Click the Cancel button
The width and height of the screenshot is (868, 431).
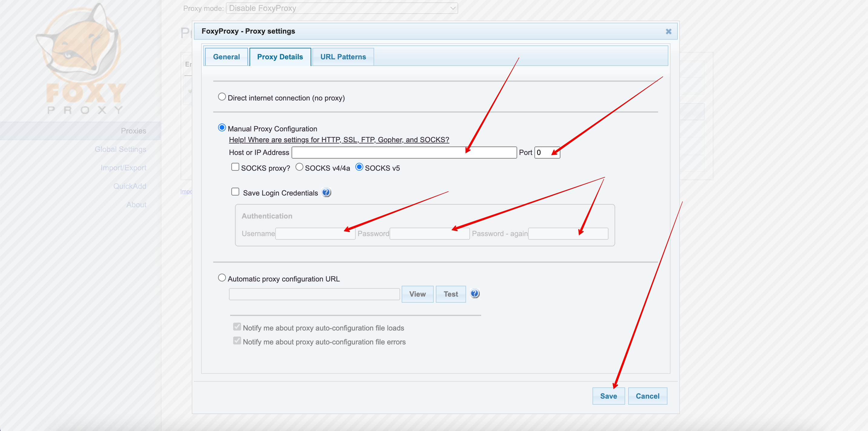click(647, 396)
